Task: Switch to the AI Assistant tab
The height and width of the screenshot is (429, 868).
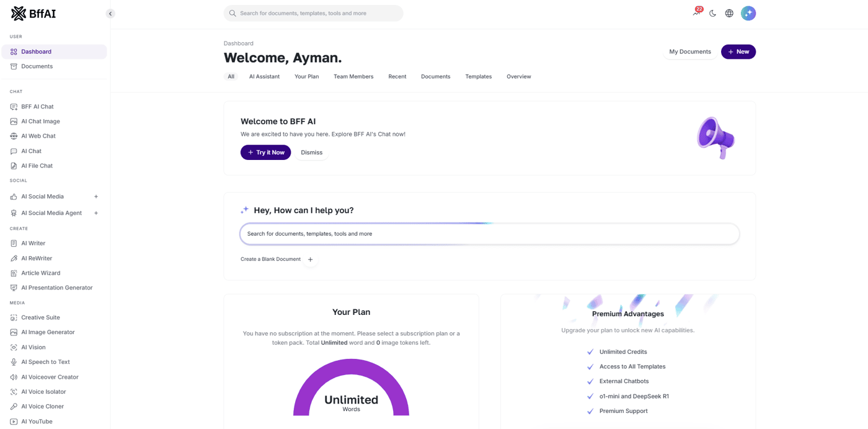Action: tap(264, 77)
